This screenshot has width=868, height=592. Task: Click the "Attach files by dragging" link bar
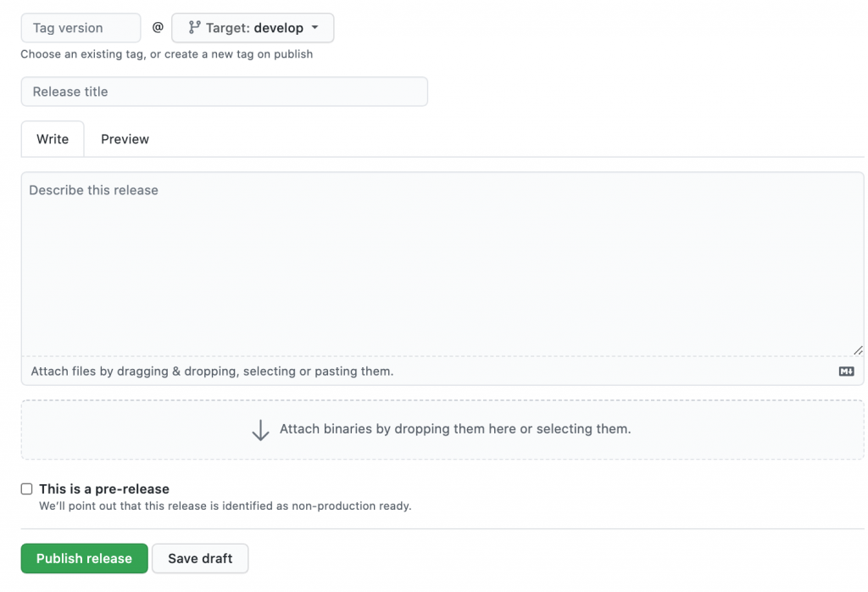click(212, 371)
